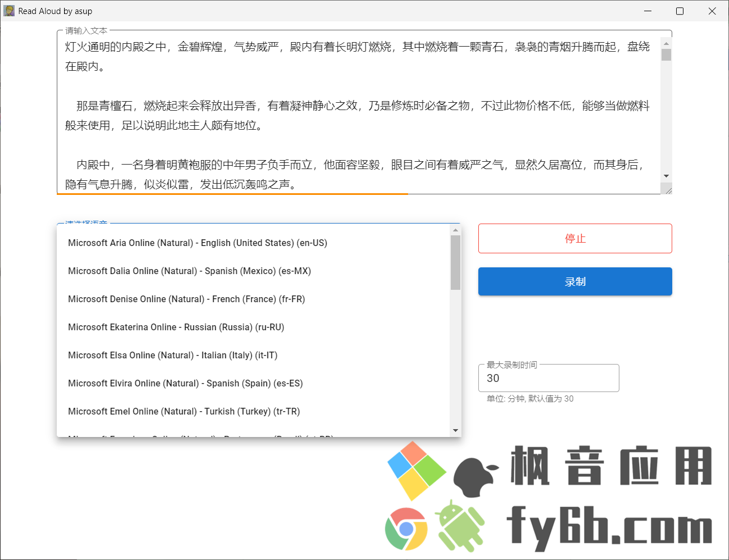Close the Read Aloud window
Screen dimensions: 729x560
coord(712,11)
